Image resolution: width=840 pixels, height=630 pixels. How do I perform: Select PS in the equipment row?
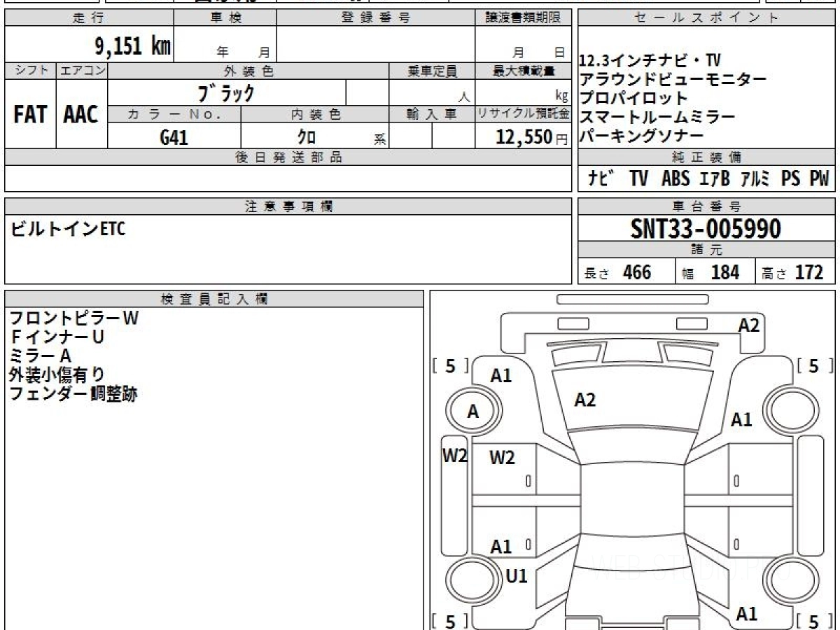point(791,178)
